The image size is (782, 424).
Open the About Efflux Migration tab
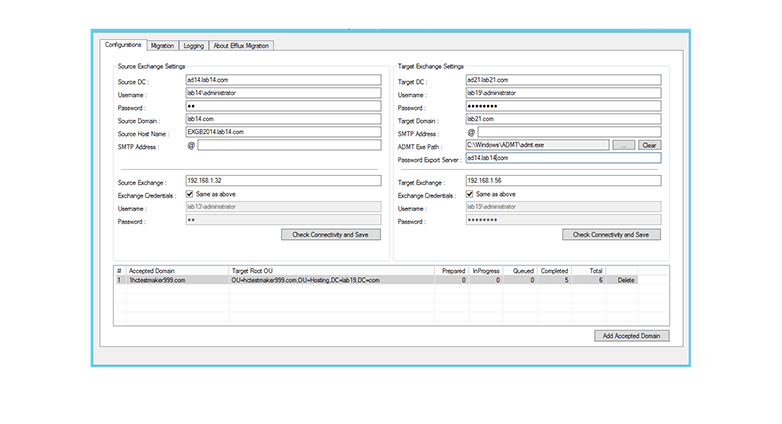pos(241,45)
